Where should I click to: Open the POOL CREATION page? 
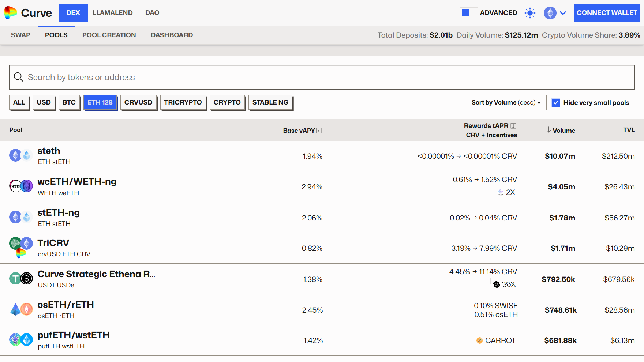tap(109, 35)
